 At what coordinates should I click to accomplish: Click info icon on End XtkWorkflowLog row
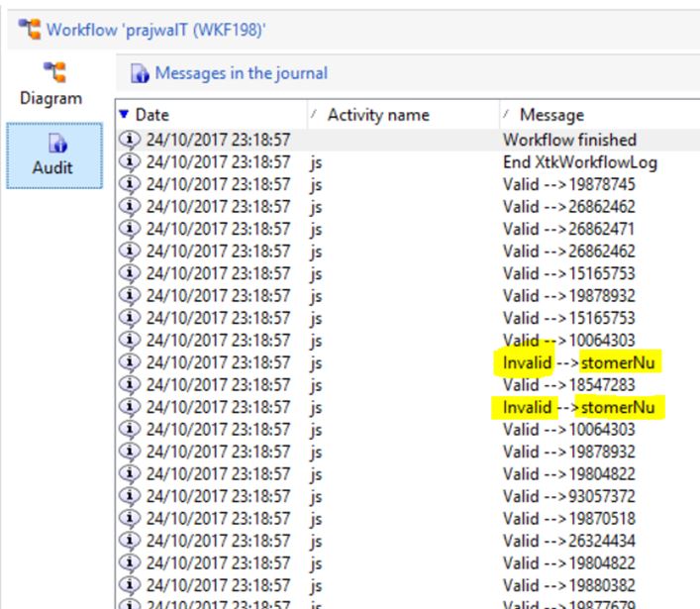[130, 162]
